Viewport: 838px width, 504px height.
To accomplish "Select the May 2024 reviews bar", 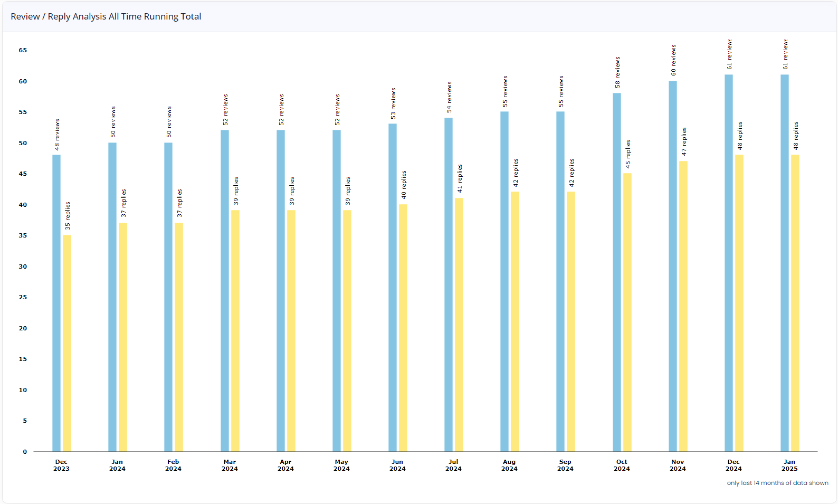I will (337, 291).
